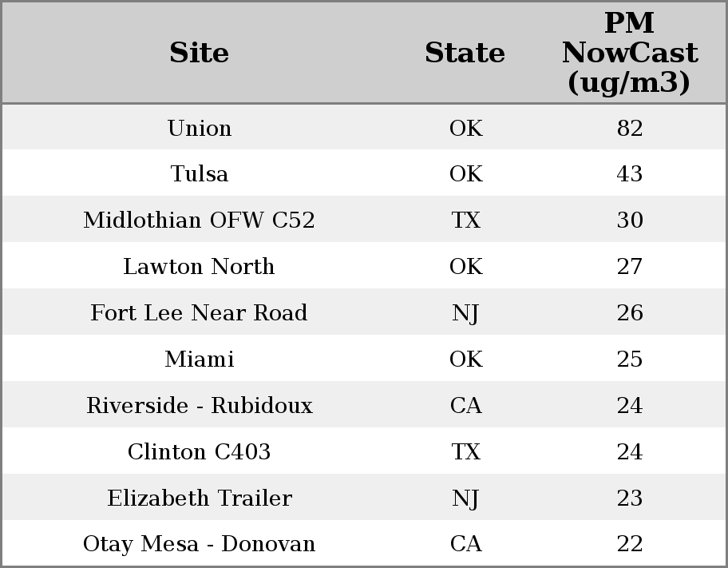Select Otay Mesa - Donovan cell
Viewport: 728px width, 568px height.
(199, 544)
